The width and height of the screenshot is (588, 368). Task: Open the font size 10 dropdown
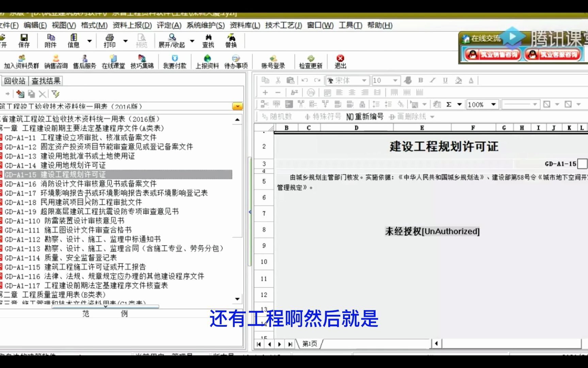(x=395, y=80)
